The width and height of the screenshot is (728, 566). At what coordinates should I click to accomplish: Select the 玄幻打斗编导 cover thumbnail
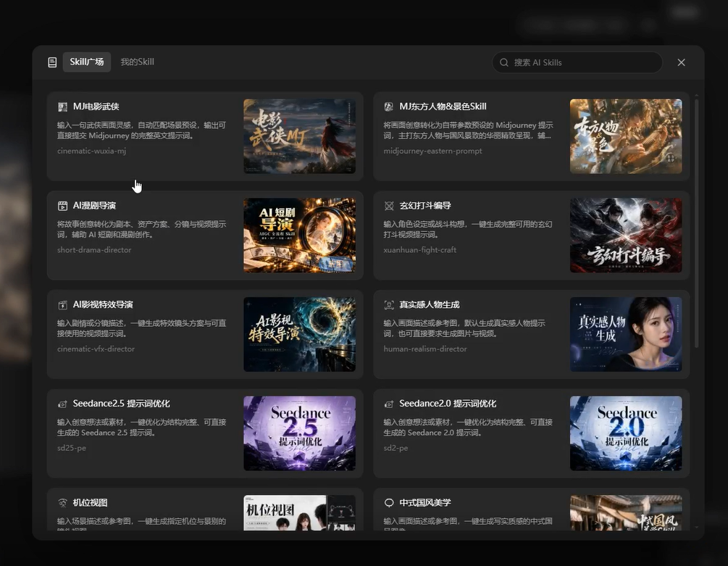click(x=626, y=235)
